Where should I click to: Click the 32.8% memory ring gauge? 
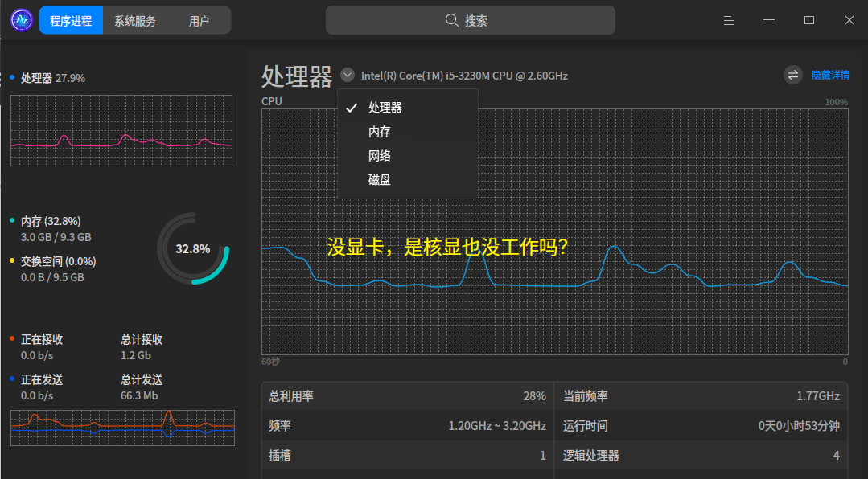pyautogui.click(x=192, y=249)
